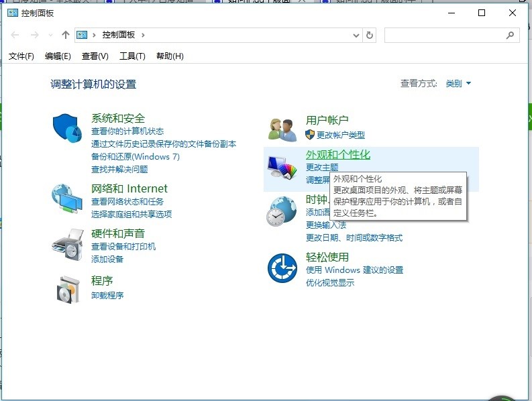Open the Ease of Access blue icon
Viewport: 532px width, 401px height.
click(x=282, y=268)
